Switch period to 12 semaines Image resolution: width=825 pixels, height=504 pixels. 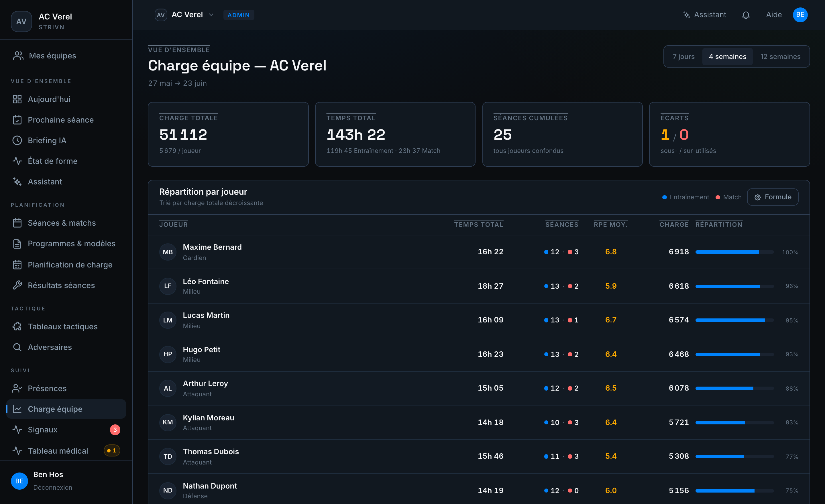tap(780, 57)
